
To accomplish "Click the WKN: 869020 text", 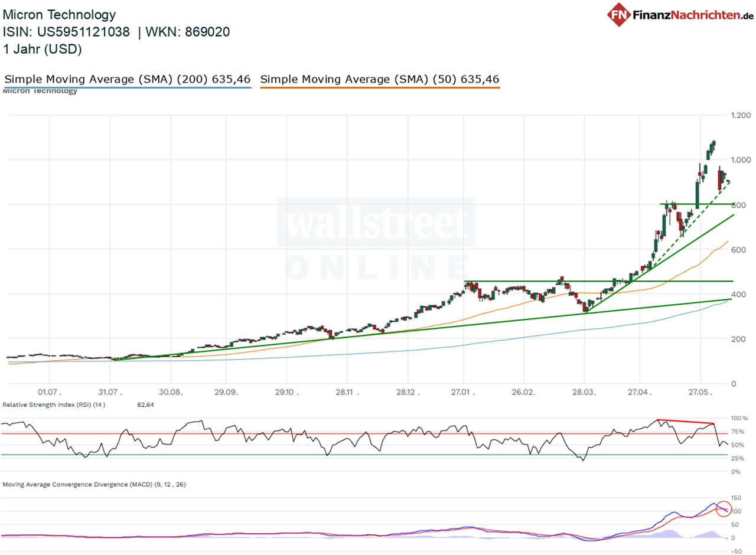I will coord(188,32).
